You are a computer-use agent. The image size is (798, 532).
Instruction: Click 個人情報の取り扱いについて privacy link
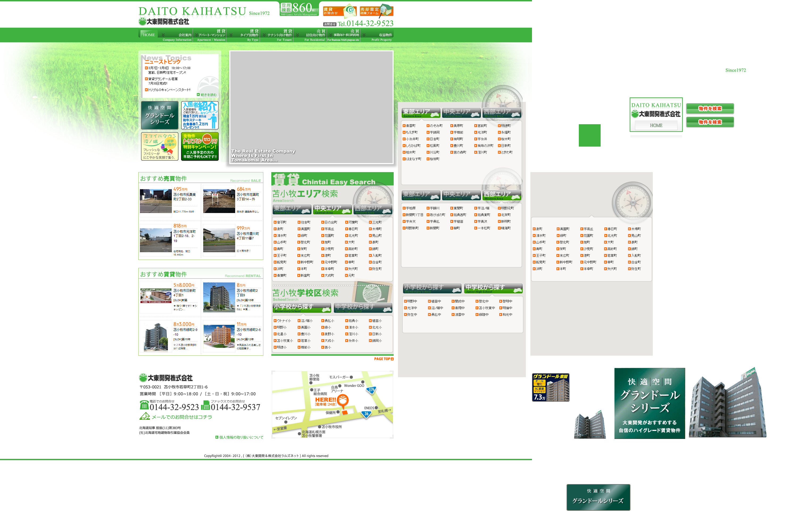(239, 437)
